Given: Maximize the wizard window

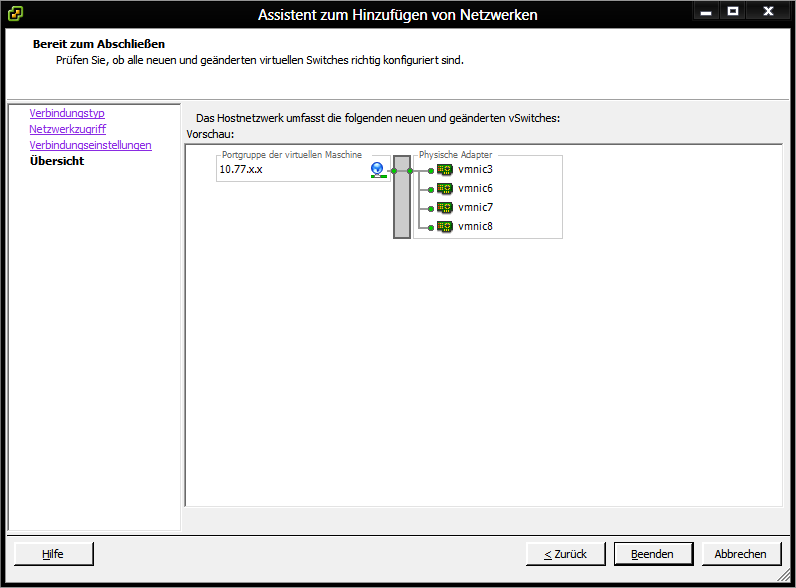Looking at the screenshot, I should coord(733,11).
